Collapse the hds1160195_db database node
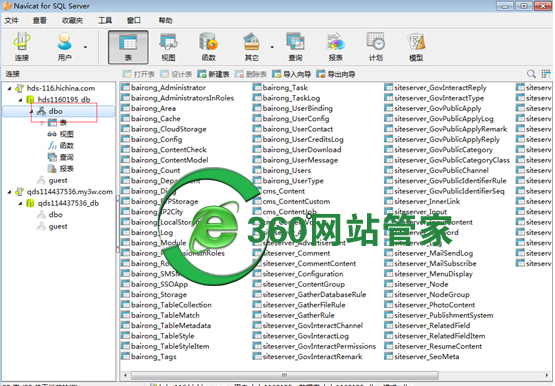This screenshot has height=386, width=555. (x=20, y=100)
